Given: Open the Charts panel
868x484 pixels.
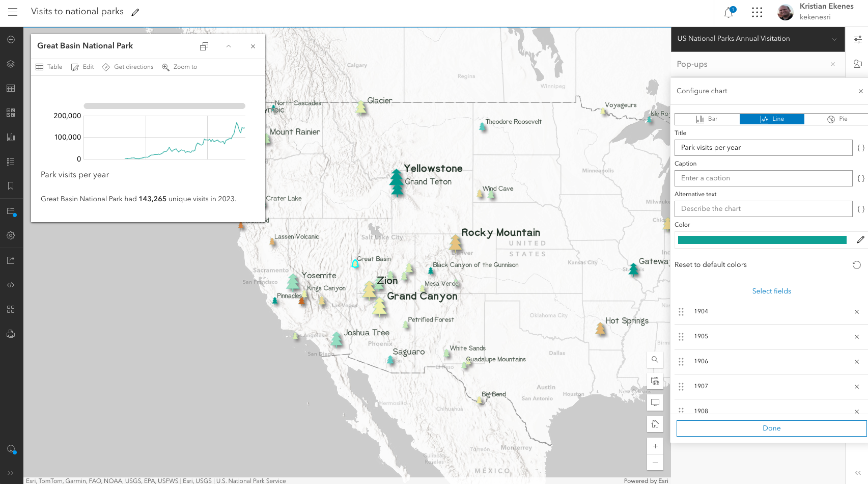Looking at the screenshot, I should pyautogui.click(x=11, y=137).
